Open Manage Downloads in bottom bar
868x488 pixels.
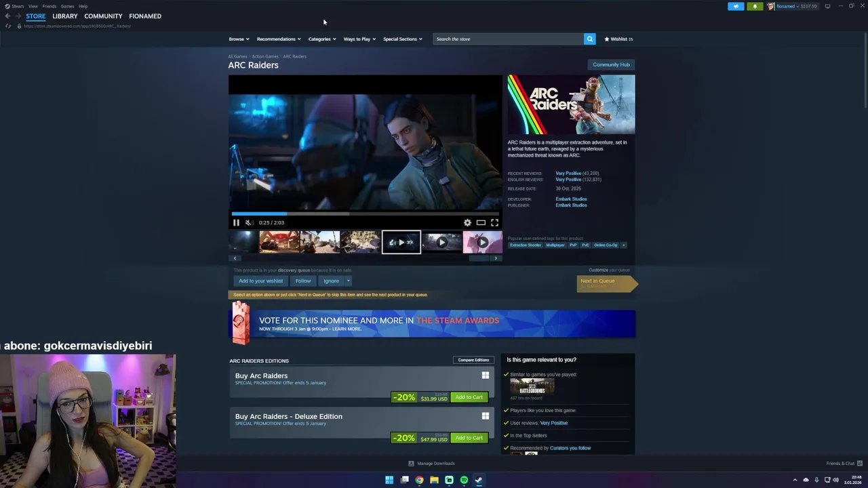pyautogui.click(x=432, y=464)
